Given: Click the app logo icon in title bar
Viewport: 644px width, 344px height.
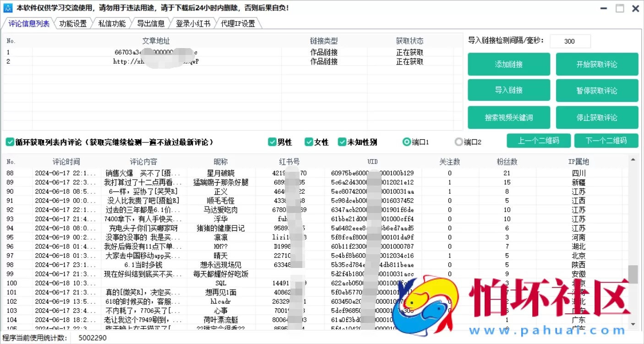Looking at the screenshot, I should [8, 8].
